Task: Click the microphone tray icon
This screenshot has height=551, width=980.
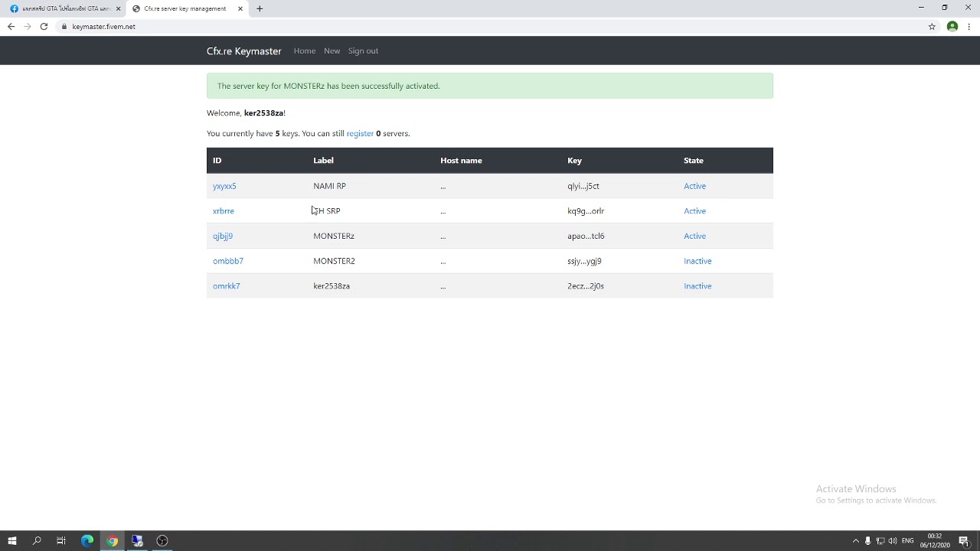Action: tap(867, 541)
